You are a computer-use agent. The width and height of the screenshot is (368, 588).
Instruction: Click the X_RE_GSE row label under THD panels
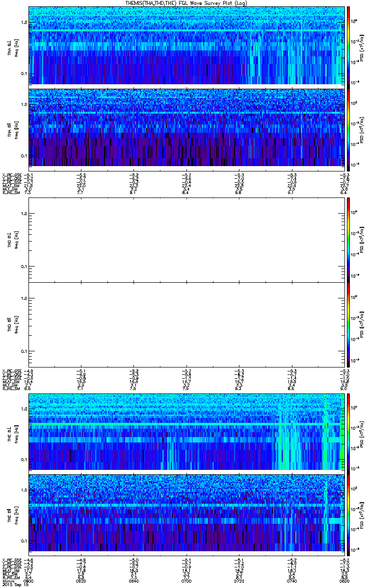pyautogui.click(x=12, y=370)
